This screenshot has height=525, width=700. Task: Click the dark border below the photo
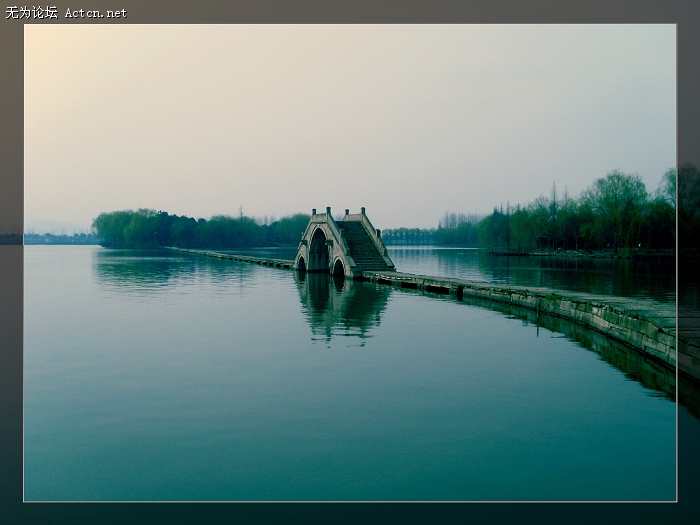point(350,513)
